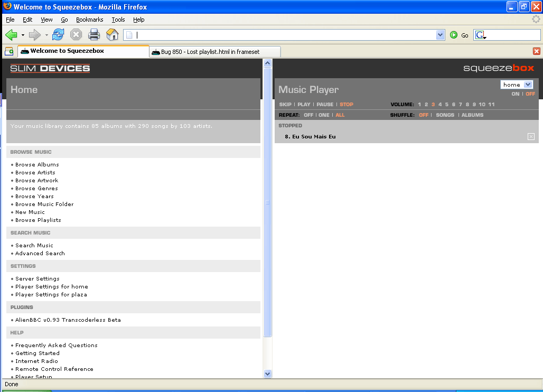Switch to the Bug 850 Lost playlist tab
Image resolution: width=543 pixels, height=392 pixels.
point(215,52)
